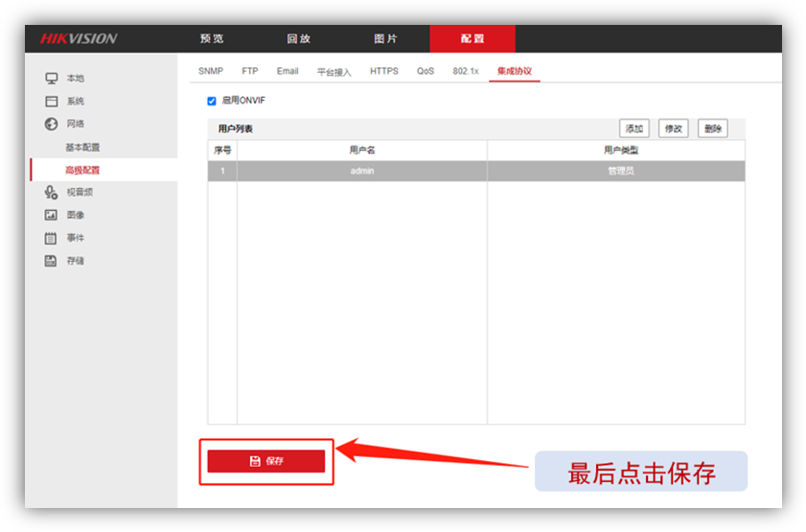Click the 网络 globe icon
Viewport: 806px width, 532px height.
pos(51,124)
